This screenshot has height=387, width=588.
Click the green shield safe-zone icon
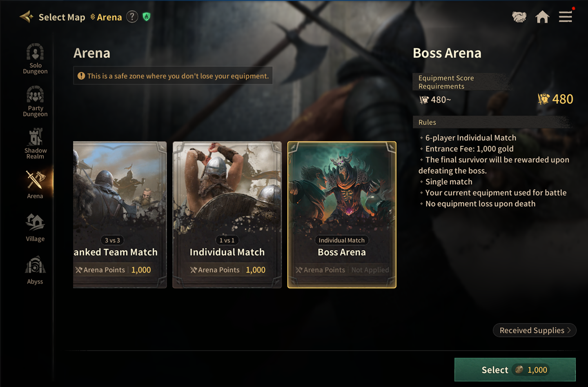147,17
